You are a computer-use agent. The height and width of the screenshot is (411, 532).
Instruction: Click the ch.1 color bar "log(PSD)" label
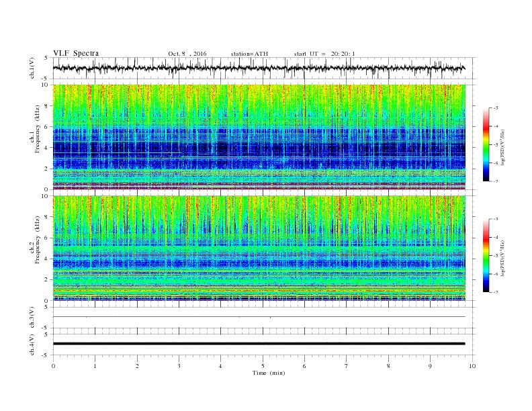click(x=503, y=147)
